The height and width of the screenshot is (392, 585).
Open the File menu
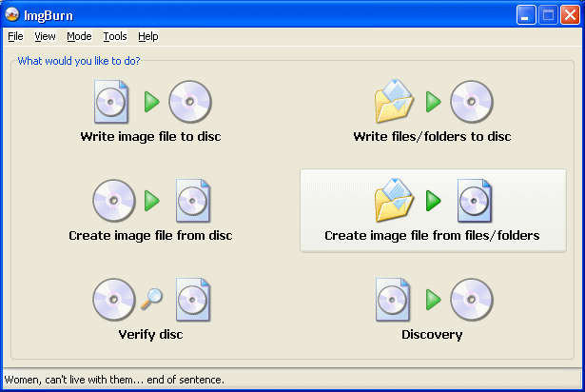15,36
